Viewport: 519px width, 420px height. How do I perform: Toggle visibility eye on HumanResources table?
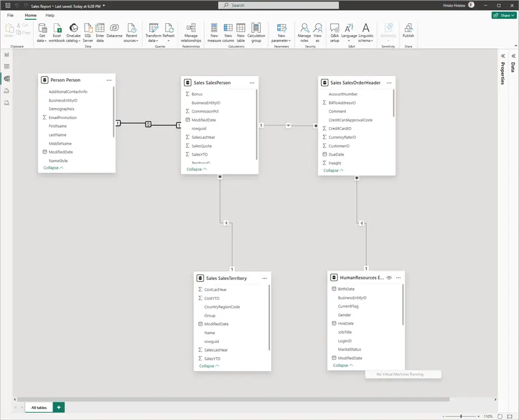[x=390, y=278]
